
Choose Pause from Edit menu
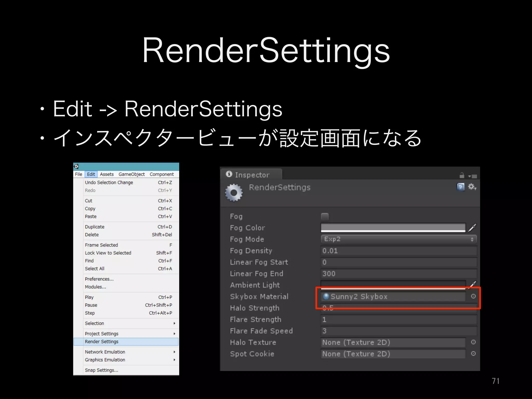pyautogui.click(x=126, y=305)
